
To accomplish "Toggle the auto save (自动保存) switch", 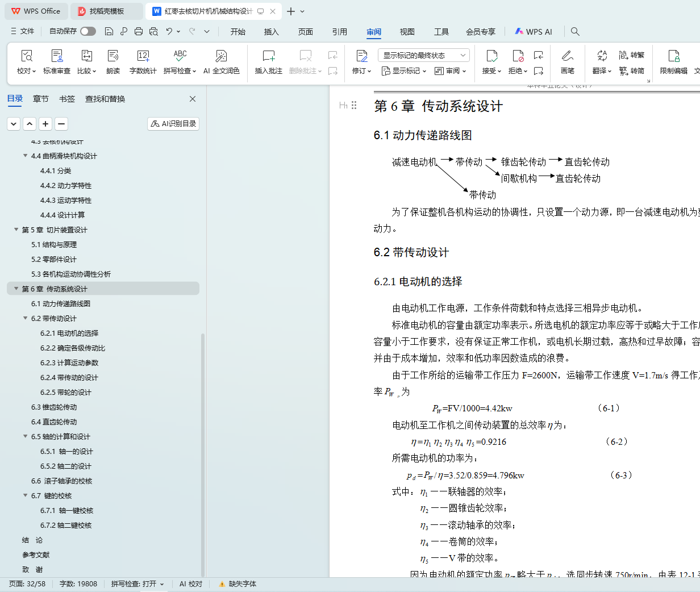I will tap(88, 31).
